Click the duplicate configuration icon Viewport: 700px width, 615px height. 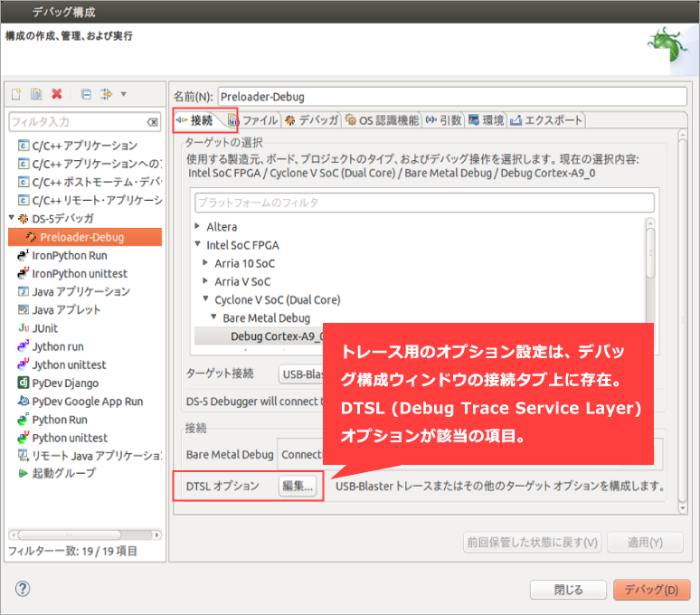click(x=36, y=94)
